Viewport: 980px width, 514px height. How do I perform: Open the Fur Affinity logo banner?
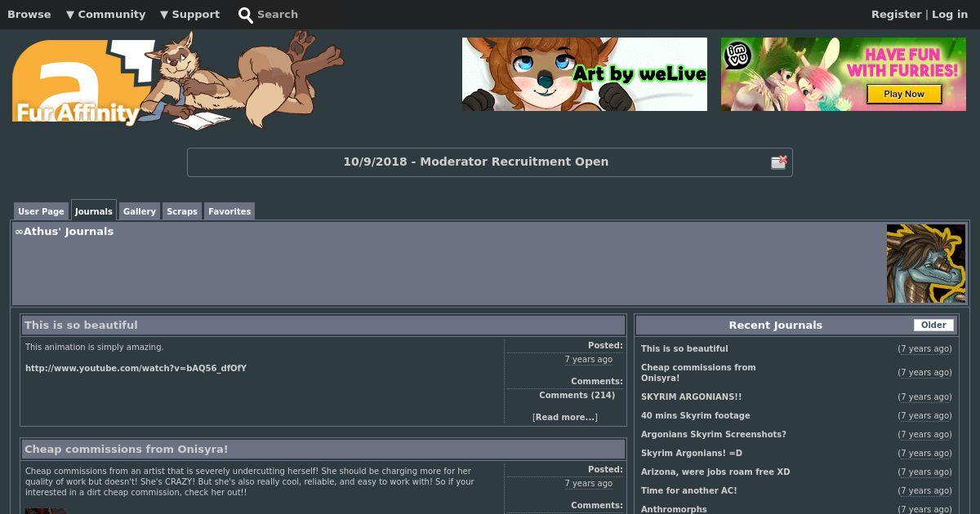[177, 81]
